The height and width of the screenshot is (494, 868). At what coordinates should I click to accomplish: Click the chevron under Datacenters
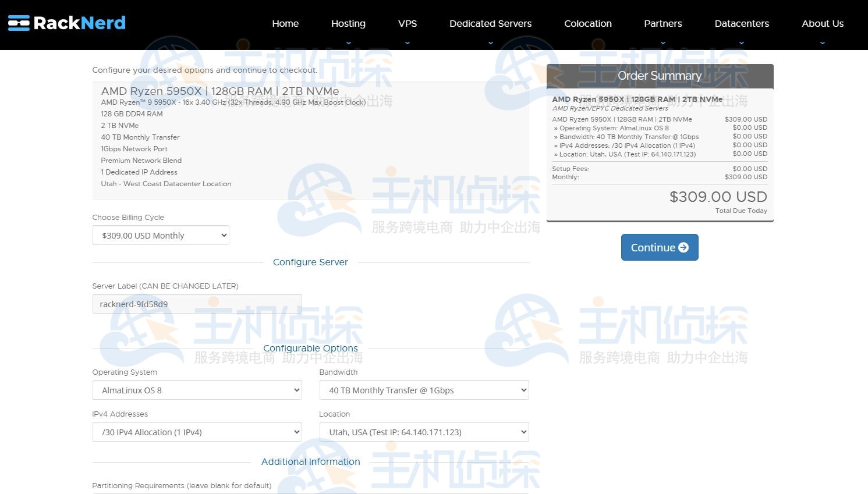point(742,43)
